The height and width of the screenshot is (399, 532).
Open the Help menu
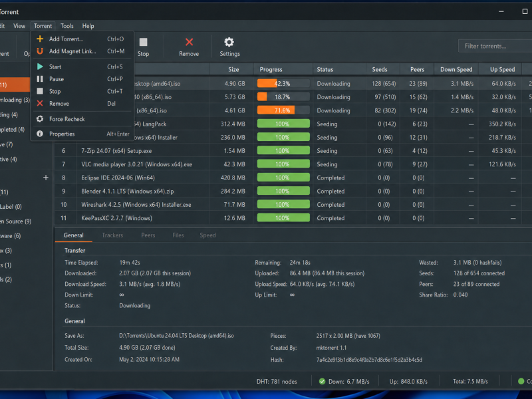click(88, 26)
